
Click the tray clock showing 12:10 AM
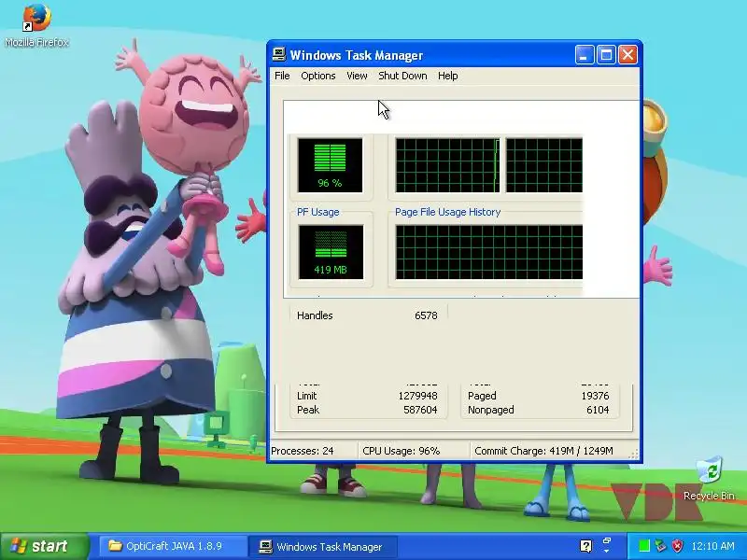point(712,546)
